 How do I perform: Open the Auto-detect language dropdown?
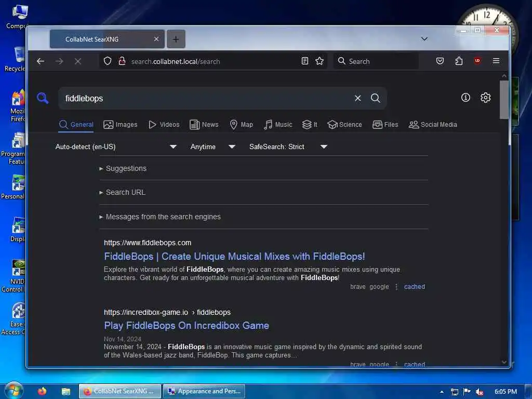[116, 147]
